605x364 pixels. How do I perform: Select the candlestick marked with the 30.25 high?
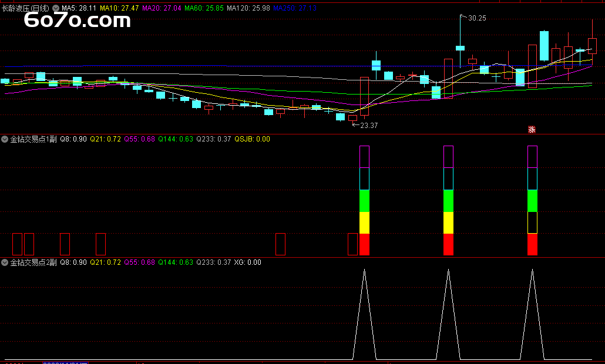point(460,48)
